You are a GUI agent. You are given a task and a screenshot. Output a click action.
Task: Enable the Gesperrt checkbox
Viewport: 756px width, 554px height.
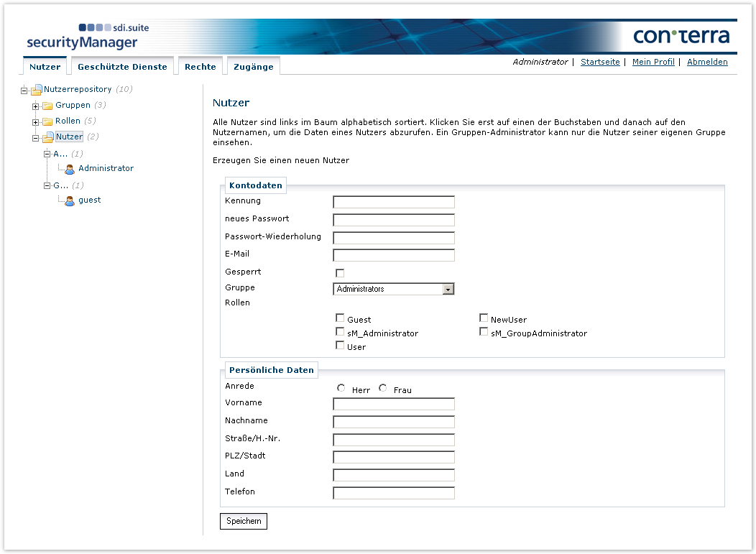[340, 273]
